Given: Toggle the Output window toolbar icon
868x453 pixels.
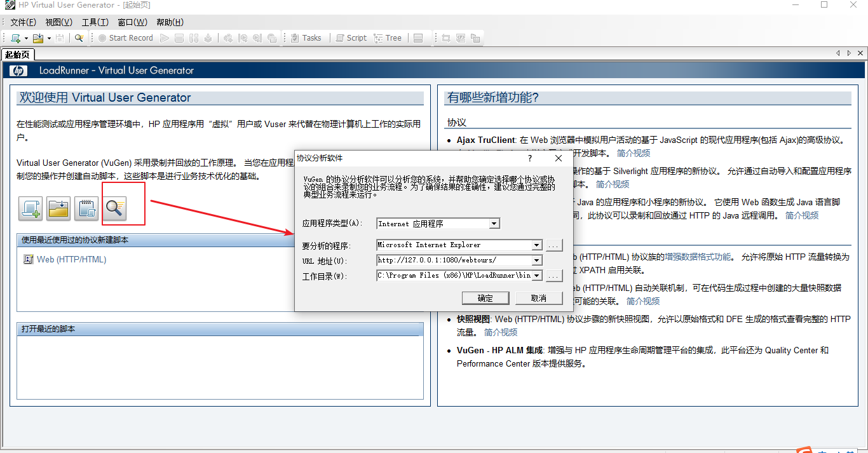Looking at the screenshot, I should click(x=418, y=38).
